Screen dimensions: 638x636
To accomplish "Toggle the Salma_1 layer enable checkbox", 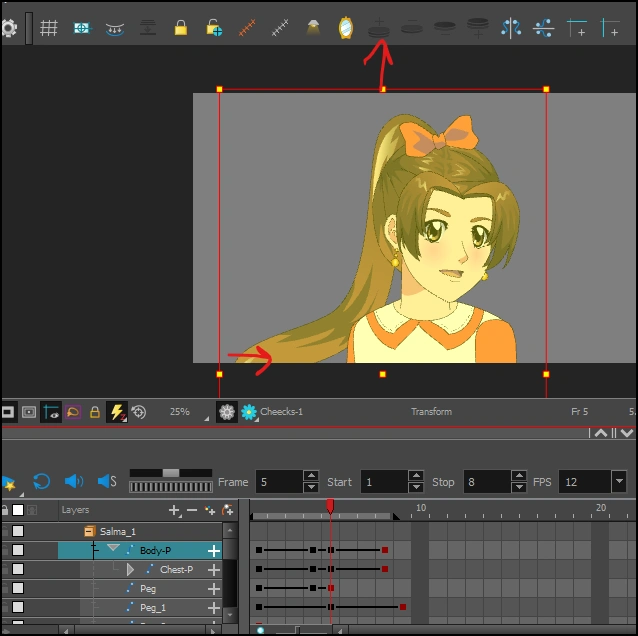I will coord(18,531).
